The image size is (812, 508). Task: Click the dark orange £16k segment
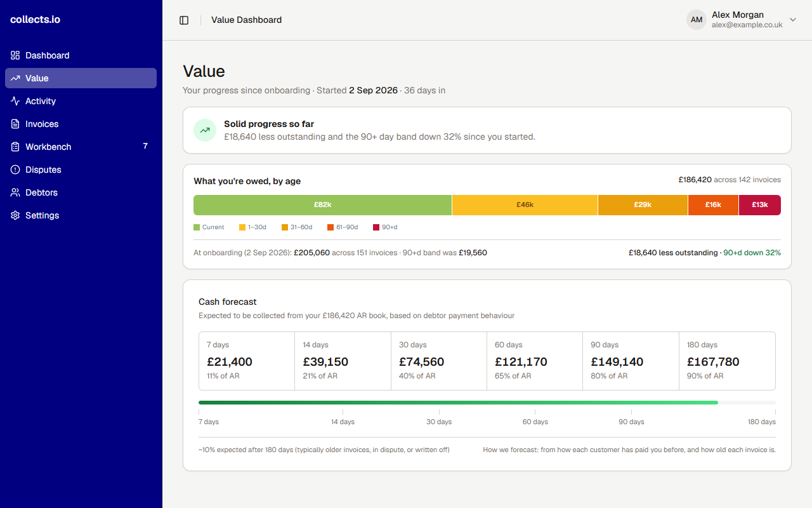[713, 205]
